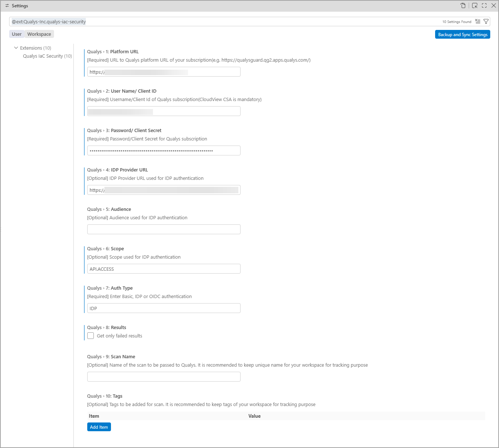Click the 'Qualys › 5: Audience' heading
This screenshot has width=499, height=448.
pyautogui.click(x=109, y=209)
